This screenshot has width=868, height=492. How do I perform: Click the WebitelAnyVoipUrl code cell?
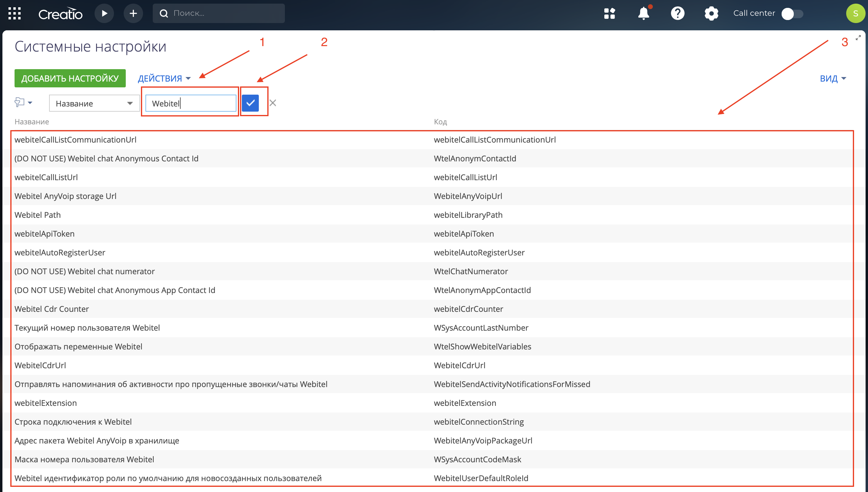[468, 196]
